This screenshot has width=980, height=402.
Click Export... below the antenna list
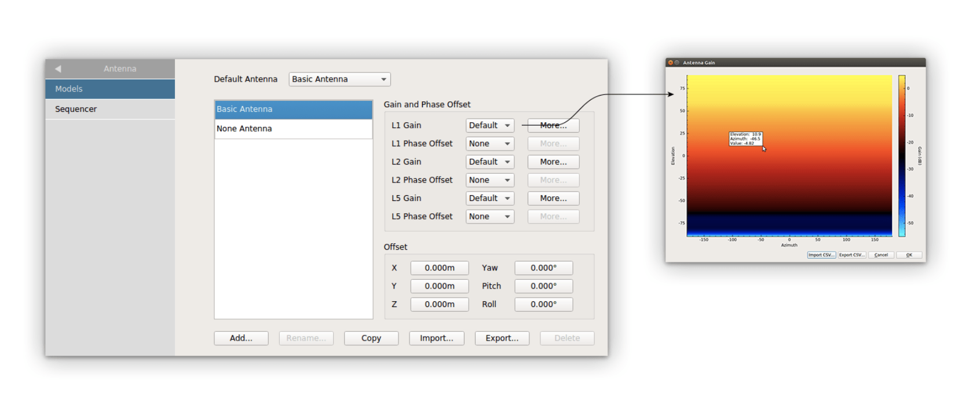pos(502,338)
